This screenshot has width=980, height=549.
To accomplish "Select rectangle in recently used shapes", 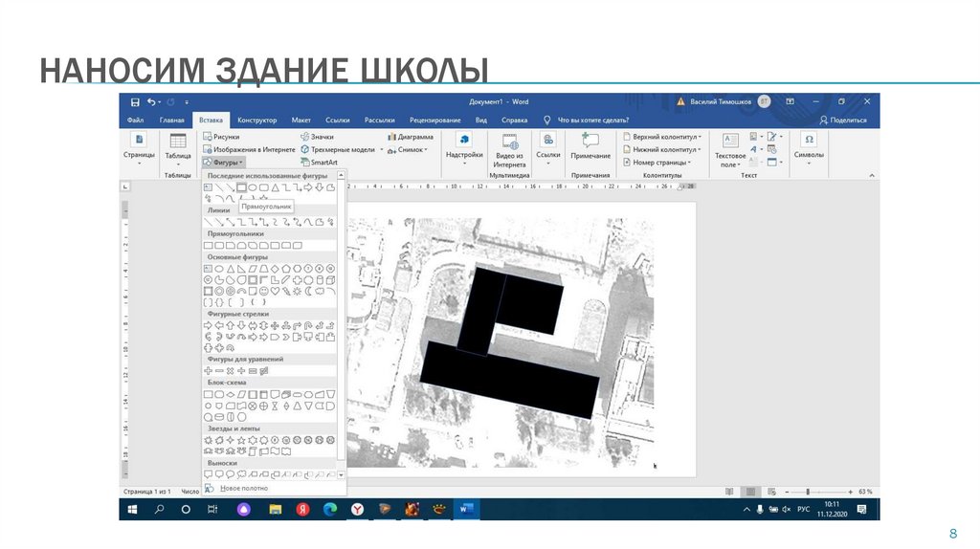I will click(x=241, y=187).
